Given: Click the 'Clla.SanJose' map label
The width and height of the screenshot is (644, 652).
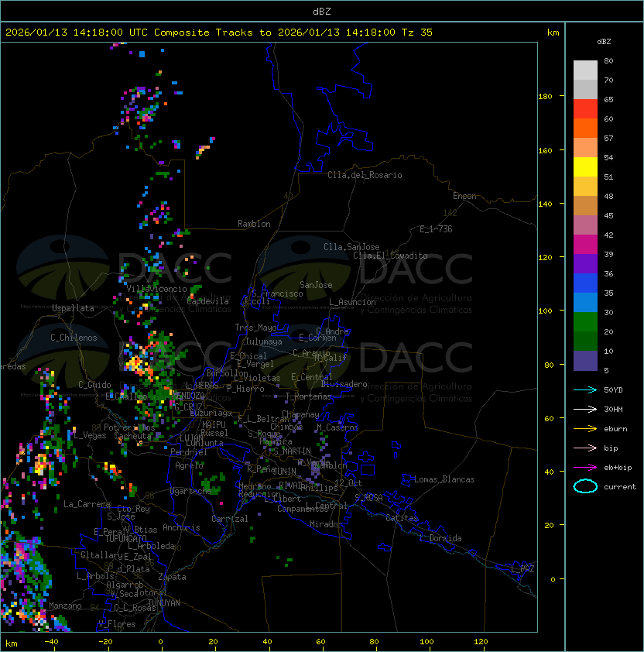Looking at the screenshot, I should [x=351, y=247].
